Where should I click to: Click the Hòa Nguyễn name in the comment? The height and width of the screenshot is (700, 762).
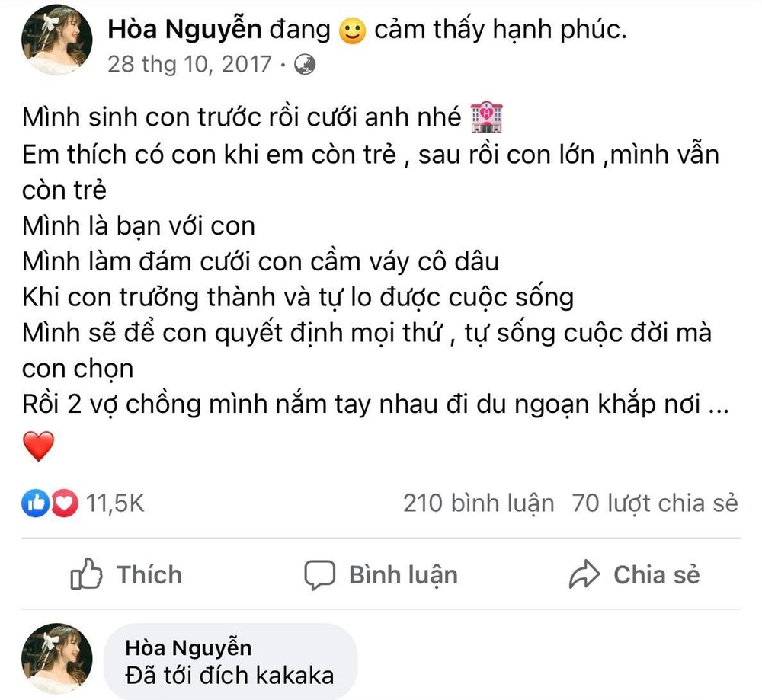187,647
